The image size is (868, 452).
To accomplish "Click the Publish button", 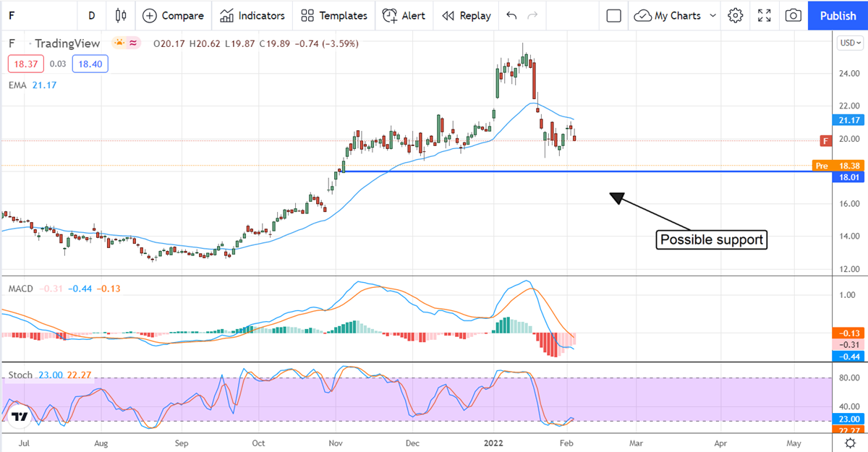I will tap(838, 15).
